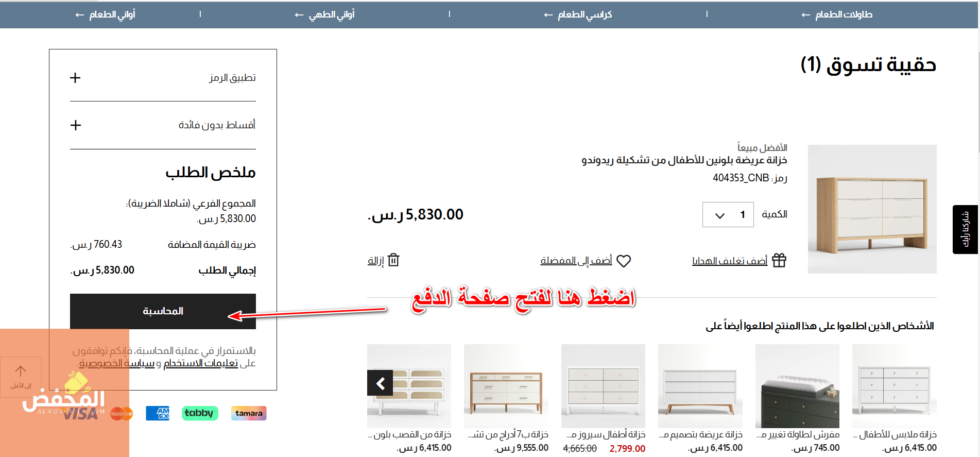Expand the تطبيق الرمز promo code section
This screenshot has width=980, height=457.
pos(76,78)
